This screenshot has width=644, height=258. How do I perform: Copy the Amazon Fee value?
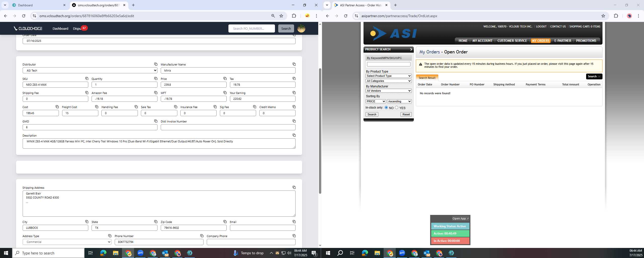pyautogui.click(x=156, y=92)
